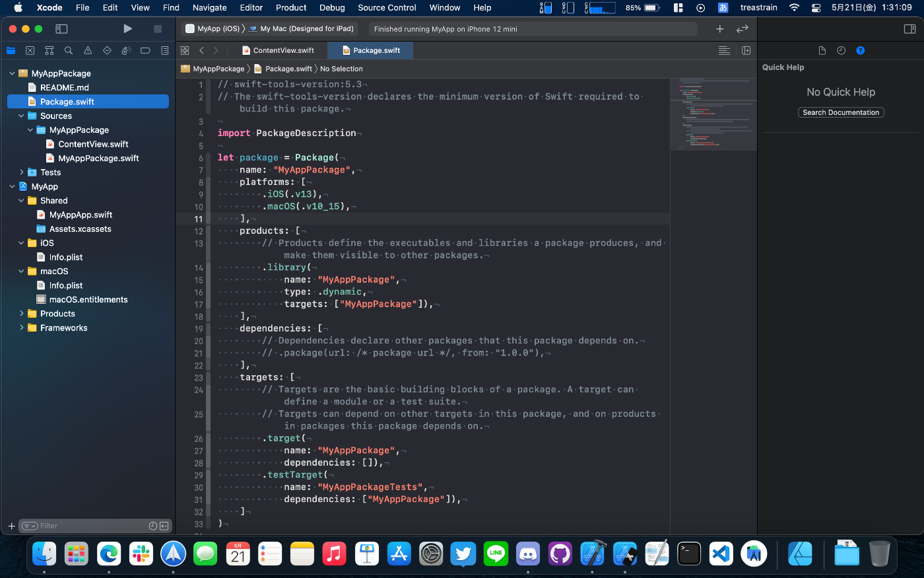The height and width of the screenshot is (578, 924).
Task: Go forward in editor history
Action: tap(216, 50)
